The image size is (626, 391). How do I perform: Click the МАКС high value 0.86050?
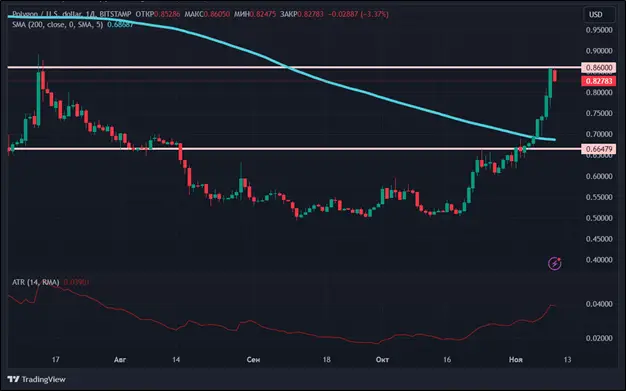[x=217, y=14]
